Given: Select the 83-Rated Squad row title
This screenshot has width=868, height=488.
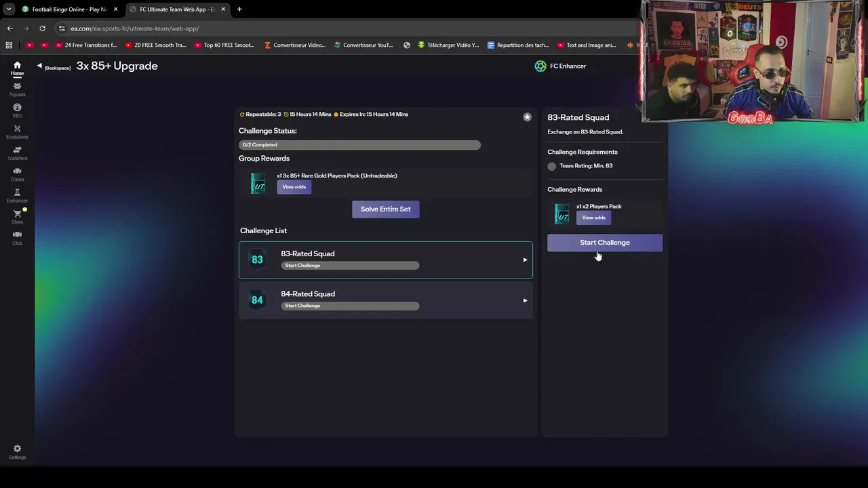Looking at the screenshot, I should (x=308, y=253).
